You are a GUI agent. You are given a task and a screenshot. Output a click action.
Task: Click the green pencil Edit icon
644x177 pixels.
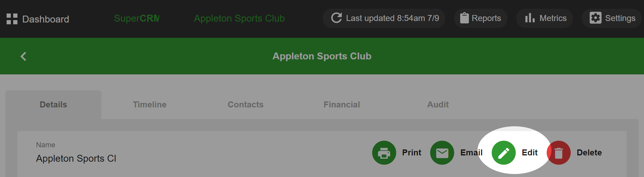tap(503, 153)
